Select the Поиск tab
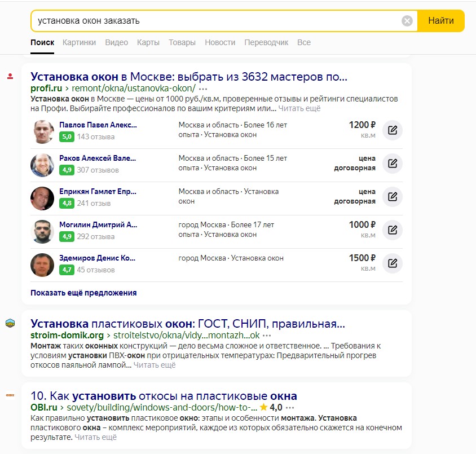Viewport: 476px width, 454px height. tap(42, 42)
